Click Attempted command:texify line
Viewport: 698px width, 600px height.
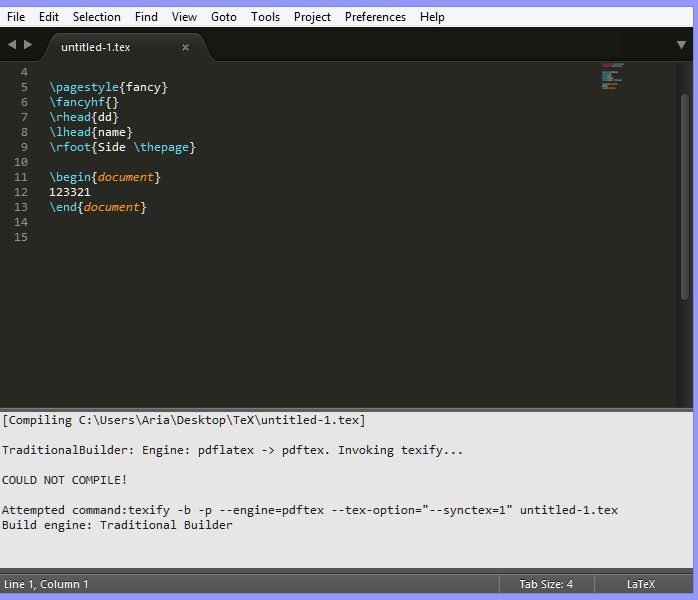point(310,510)
